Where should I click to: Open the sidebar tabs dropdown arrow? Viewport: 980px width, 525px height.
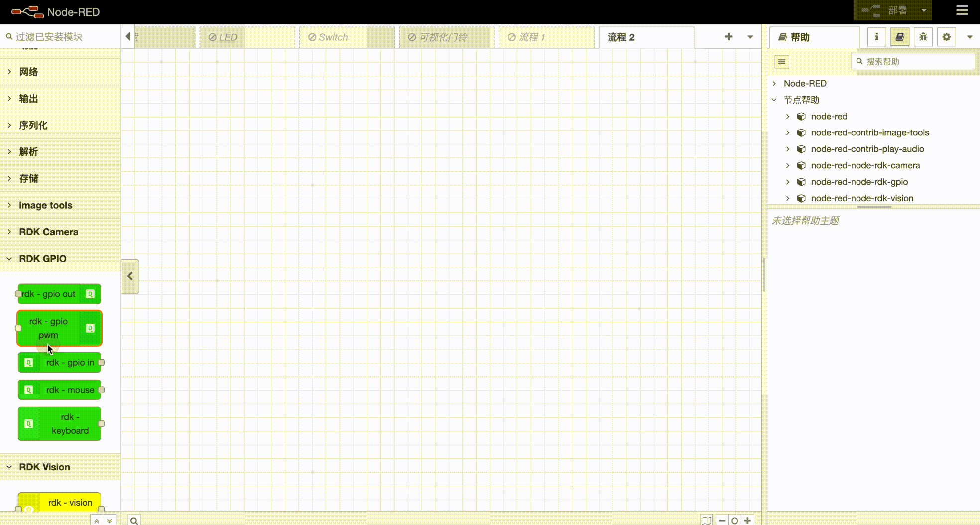click(969, 37)
